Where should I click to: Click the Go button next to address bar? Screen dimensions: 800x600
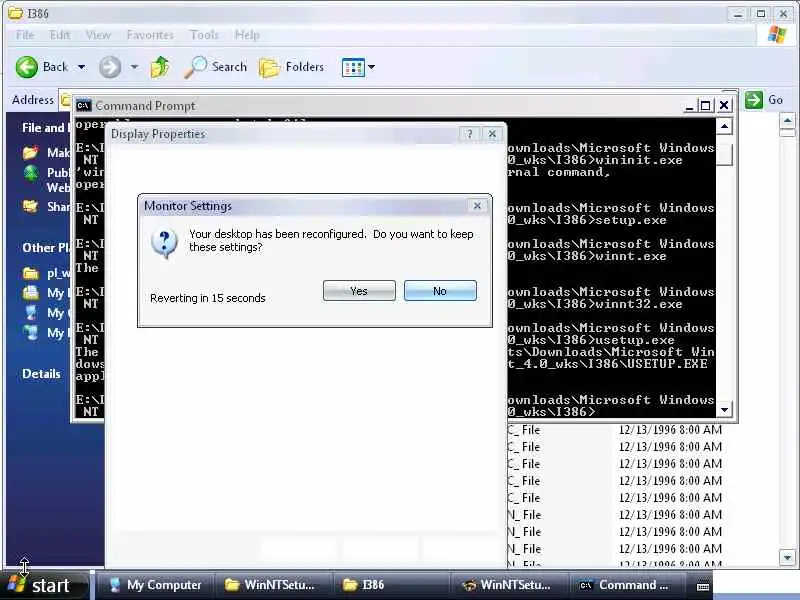click(x=764, y=99)
